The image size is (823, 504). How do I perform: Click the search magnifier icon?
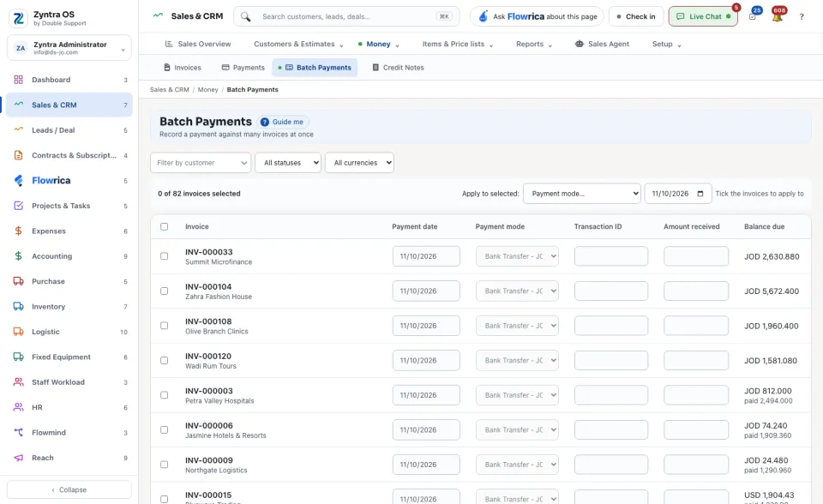pyautogui.click(x=245, y=17)
